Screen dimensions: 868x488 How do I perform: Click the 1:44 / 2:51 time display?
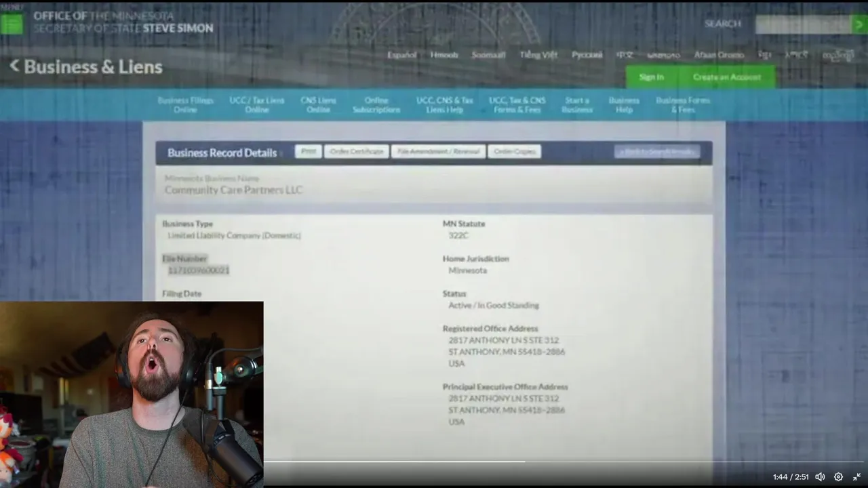pos(791,477)
